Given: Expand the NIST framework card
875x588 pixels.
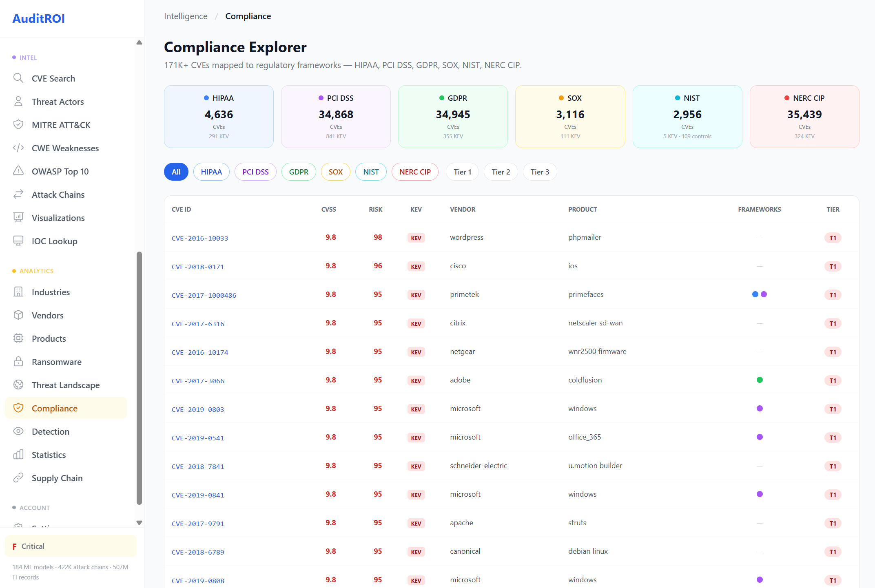Looking at the screenshot, I should [687, 117].
